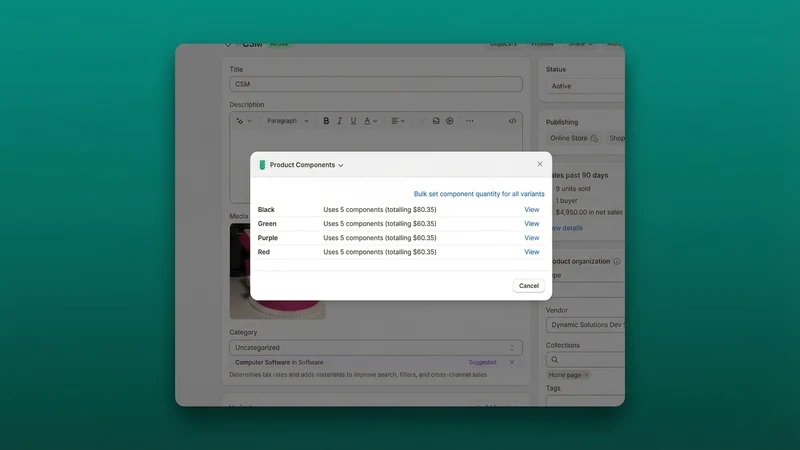The height and width of the screenshot is (450, 800).
Task: Open the more formatting options ellipsis
Action: point(469,121)
